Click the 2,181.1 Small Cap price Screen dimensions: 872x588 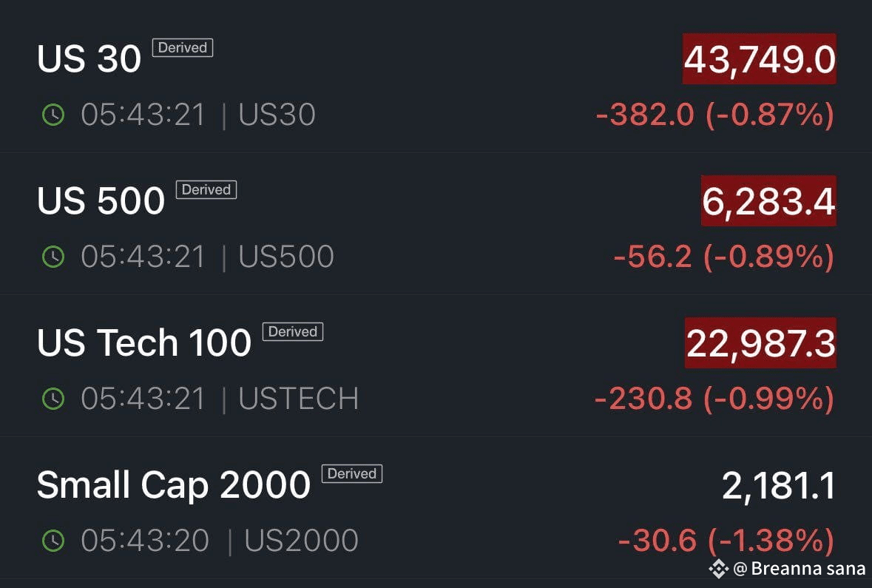point(779,485)
